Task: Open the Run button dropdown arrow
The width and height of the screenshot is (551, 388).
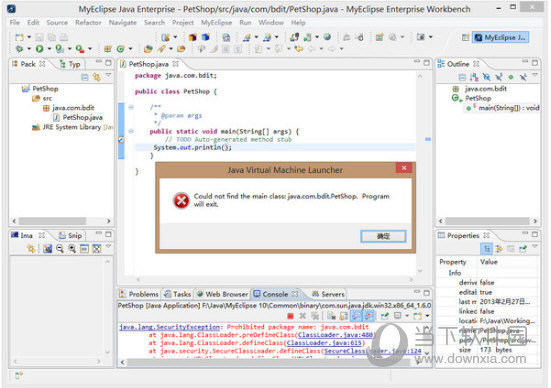Action: [50, 49]
